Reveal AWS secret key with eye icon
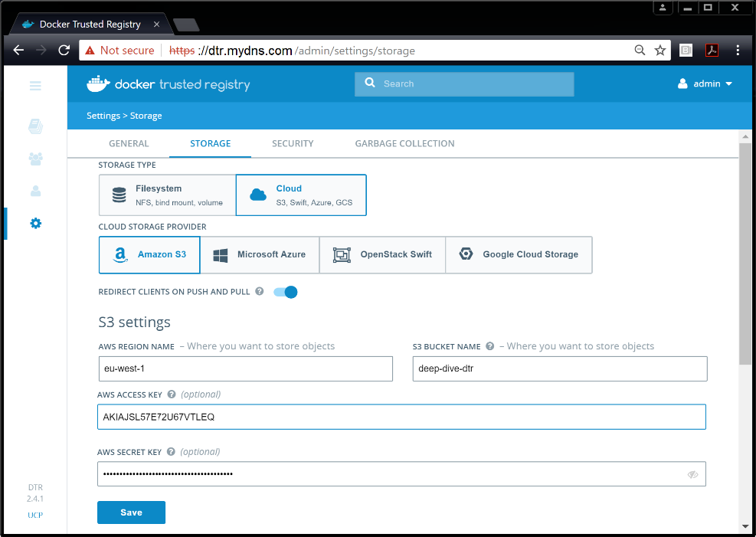The width and height of the screenshot is (756, 537). (692, 474)
